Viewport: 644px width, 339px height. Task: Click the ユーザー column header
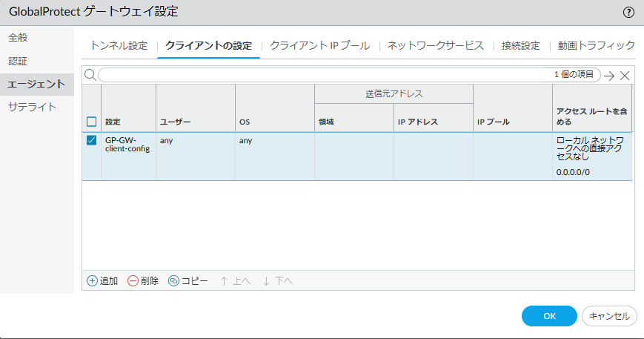[176, 122]
